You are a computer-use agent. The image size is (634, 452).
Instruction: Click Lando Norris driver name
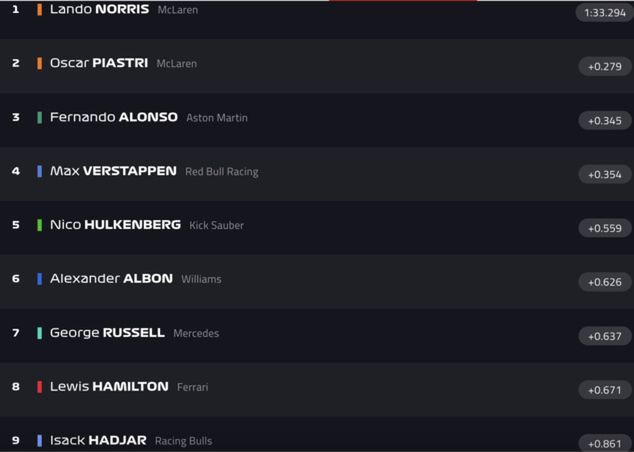point(99,9)
